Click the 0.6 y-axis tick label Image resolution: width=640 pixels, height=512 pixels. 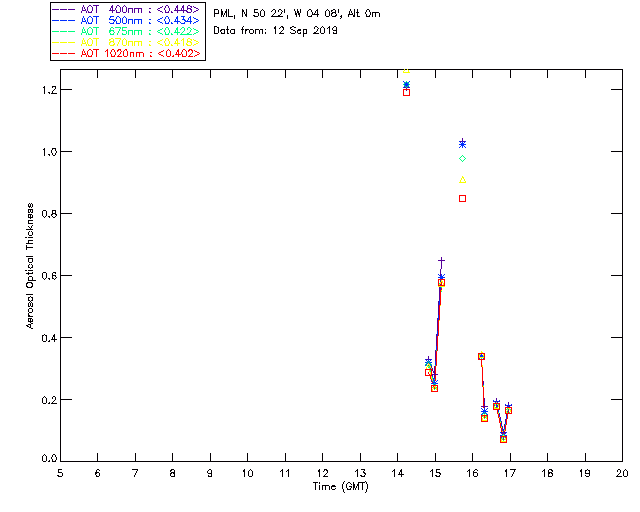coord(49,276)
